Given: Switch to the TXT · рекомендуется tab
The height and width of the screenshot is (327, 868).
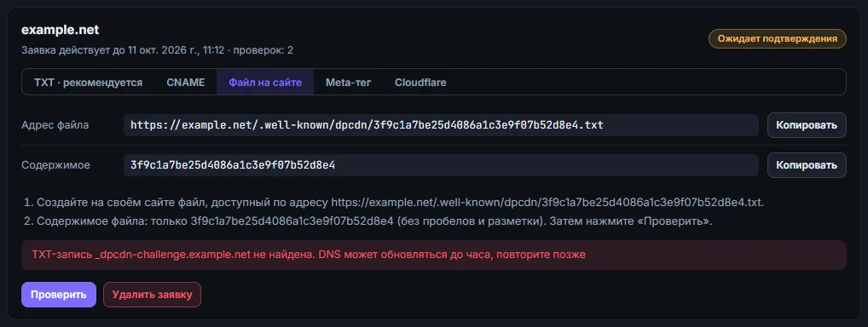Looking at the screenshot, I should [88, 83].
